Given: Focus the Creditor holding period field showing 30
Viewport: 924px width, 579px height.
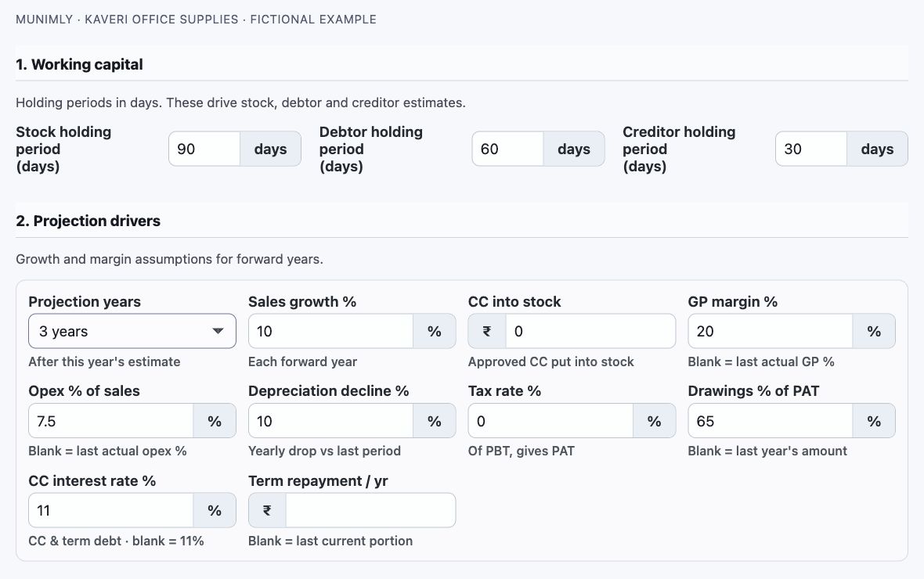Looking at the screenshot, I should [x=811, y=149].
